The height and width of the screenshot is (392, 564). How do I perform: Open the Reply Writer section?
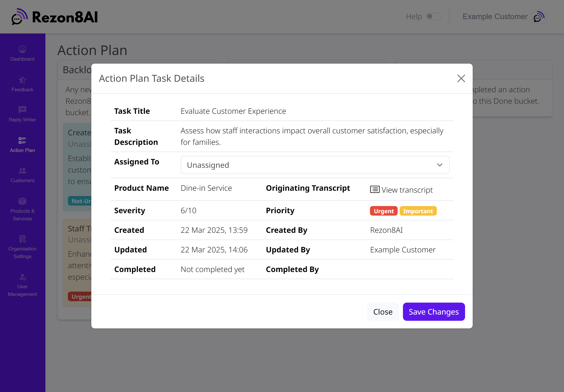22,114
